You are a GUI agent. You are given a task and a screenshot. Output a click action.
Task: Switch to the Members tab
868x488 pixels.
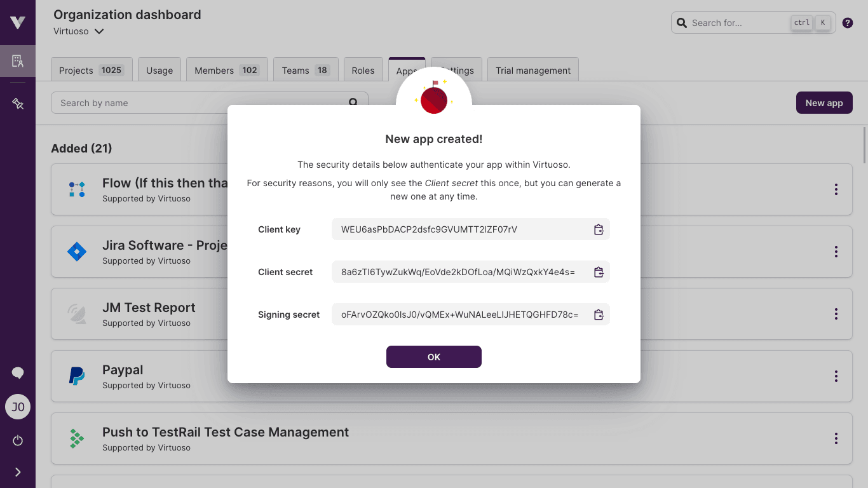(x=227, y=70)
